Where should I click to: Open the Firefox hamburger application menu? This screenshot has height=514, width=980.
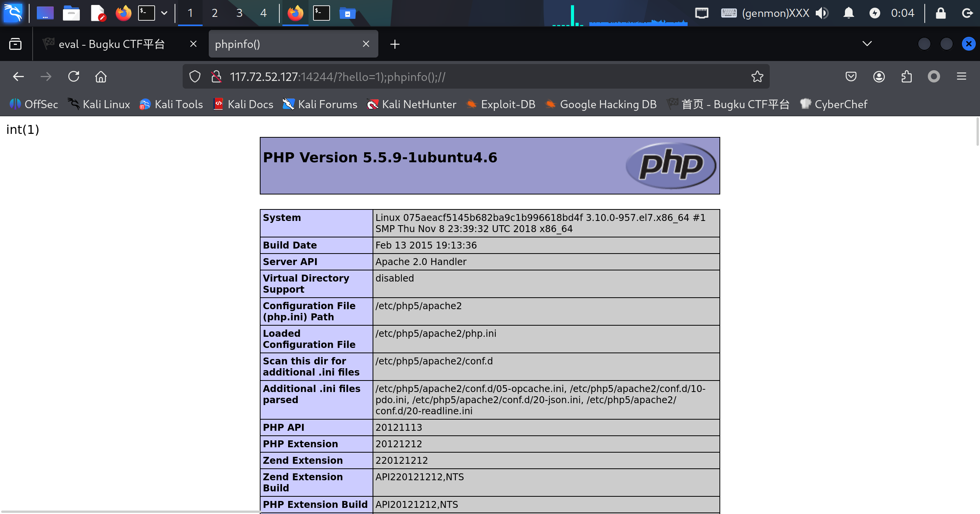(x=961, y=77)
